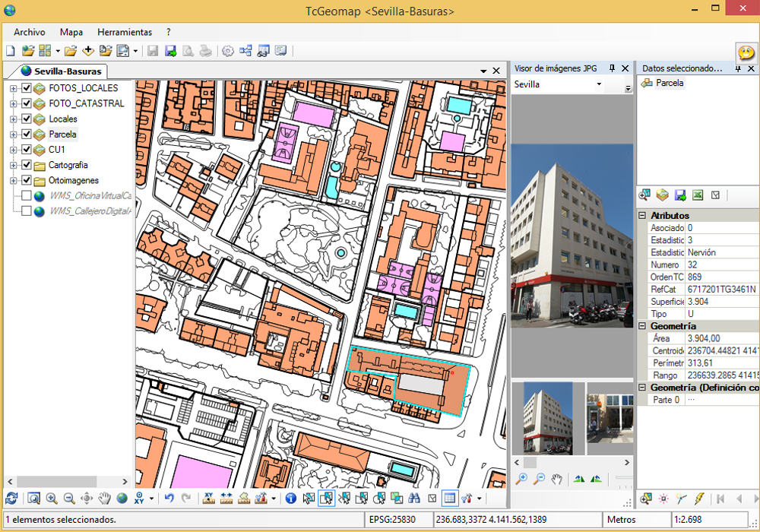Enable the WMS_OficinaVirtualCa layer checkbox
The height and width of the screenshot is (532, 760).
coord(27,195)
